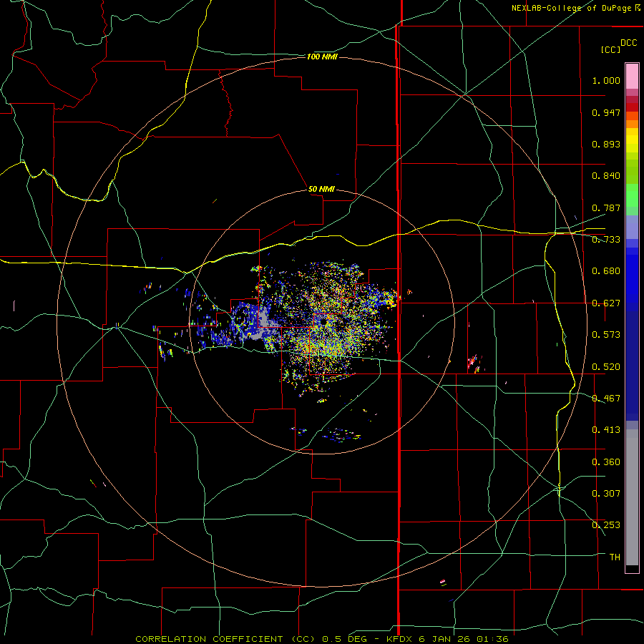Click the 0.627 color scale value
Screen dimensions: 644x644
[606, 303]
